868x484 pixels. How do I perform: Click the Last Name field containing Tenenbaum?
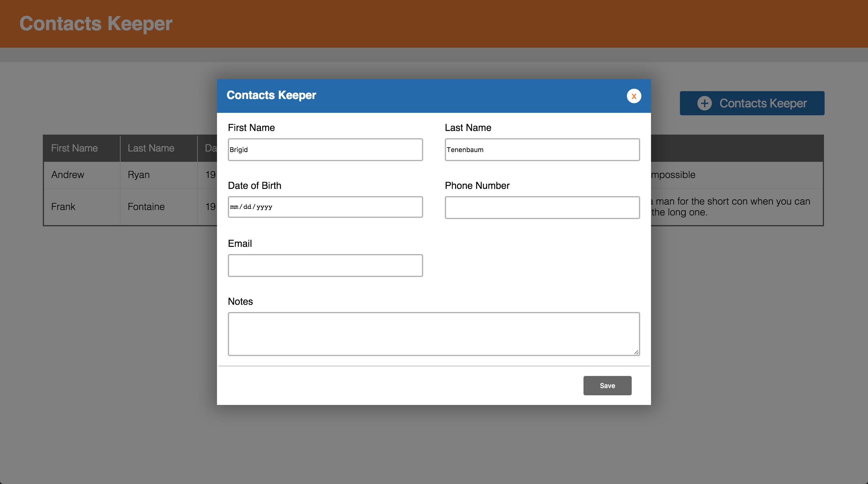coord(542,150)
